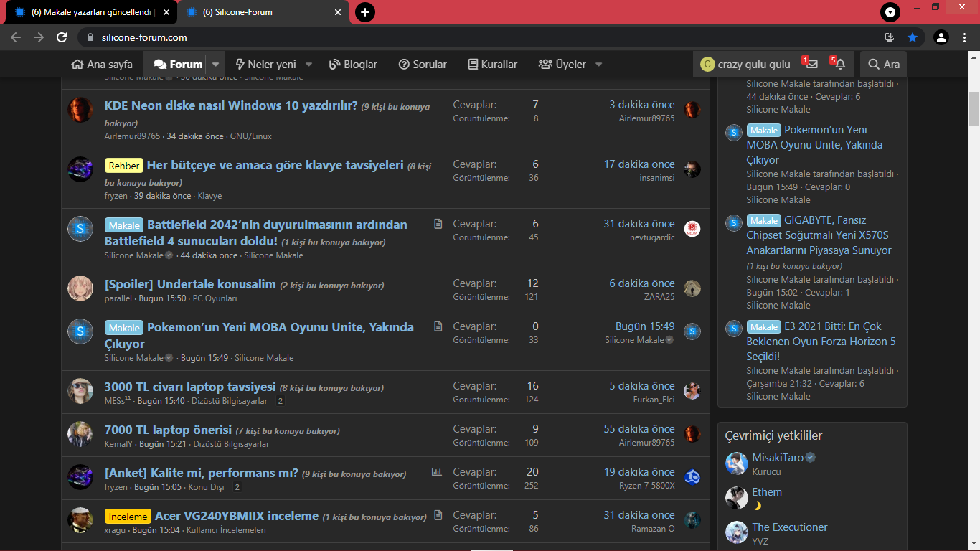Open sidebar Pokemon'un Yeni MOBA article
This screenshot has width=980, height=551.
tap(814, 145)
